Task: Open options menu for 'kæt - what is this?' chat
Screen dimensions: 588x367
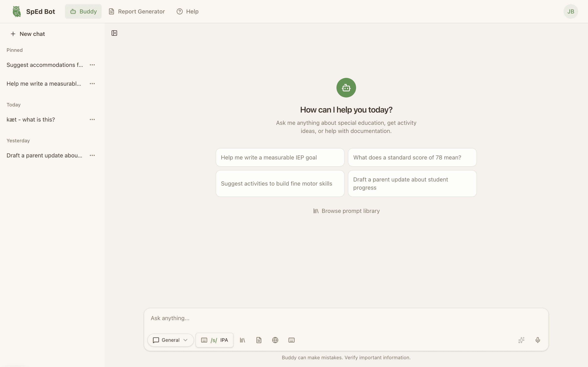Action: [x=92, y=119]
